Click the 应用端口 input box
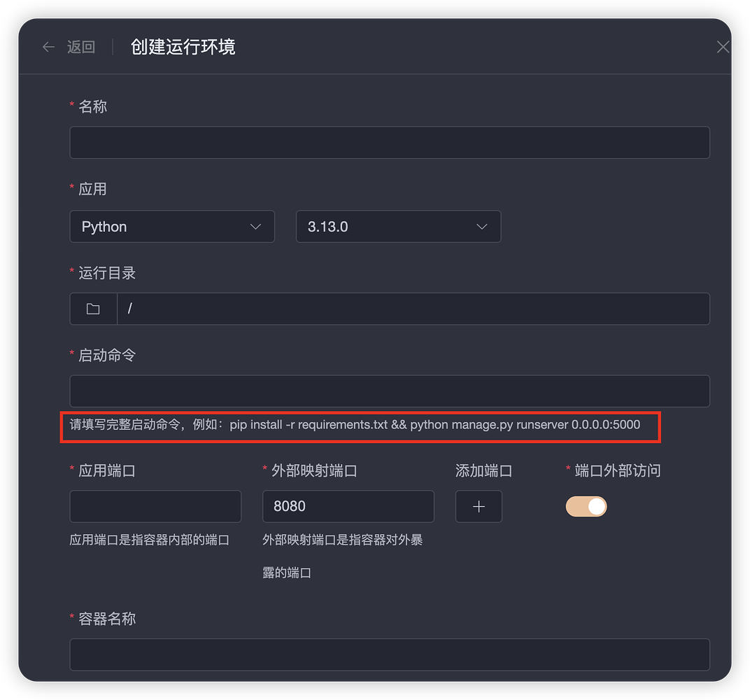This screenshot has height=700, width=750. [155, 506]
